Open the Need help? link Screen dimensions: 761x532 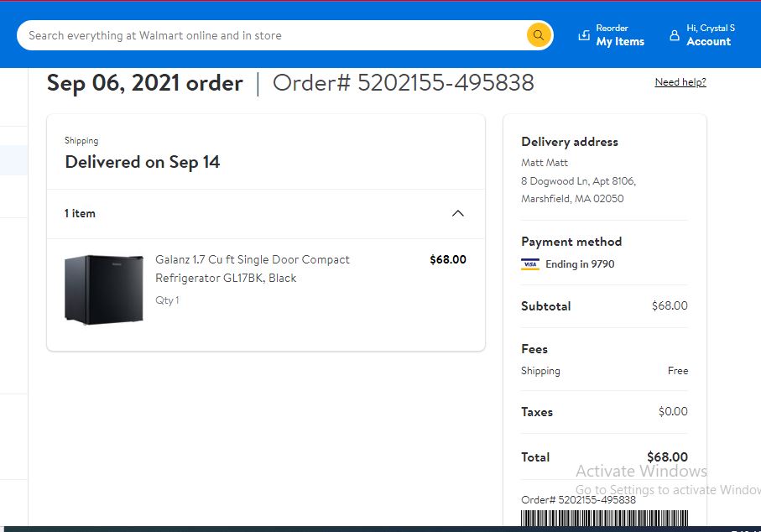(x=680, y=82)
